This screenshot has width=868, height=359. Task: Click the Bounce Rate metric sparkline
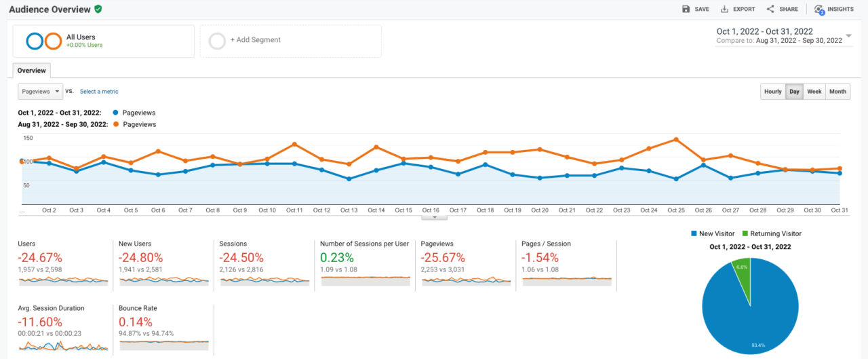coord(163,344)
